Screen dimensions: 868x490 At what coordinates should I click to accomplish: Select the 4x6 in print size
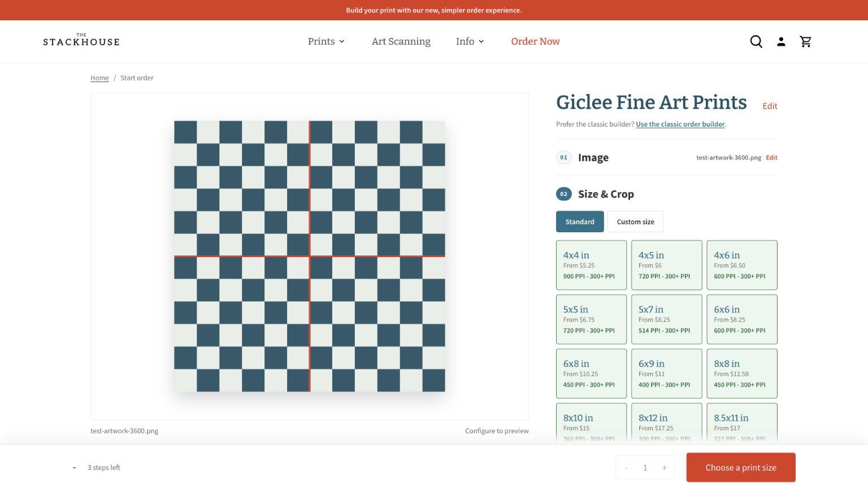point(742,265)
